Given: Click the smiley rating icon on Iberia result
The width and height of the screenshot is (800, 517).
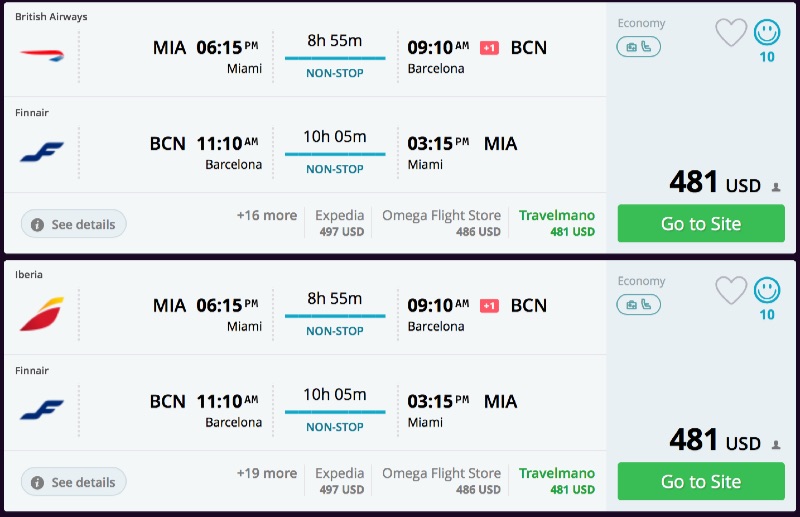Looking at the screenshot, I should pyautogui.click(x=767, y=291).
